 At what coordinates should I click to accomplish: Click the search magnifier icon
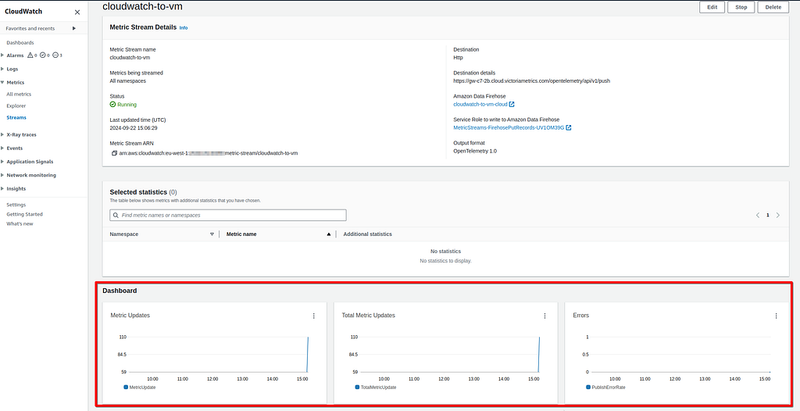click(x=116, y=215)
